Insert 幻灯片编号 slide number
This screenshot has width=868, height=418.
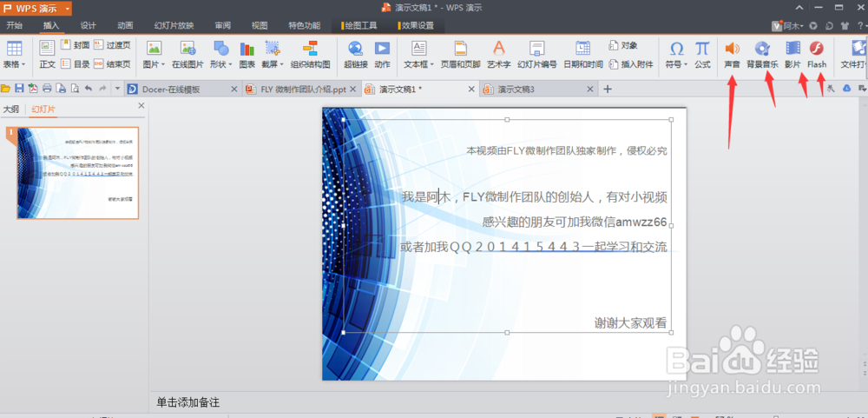537,55
